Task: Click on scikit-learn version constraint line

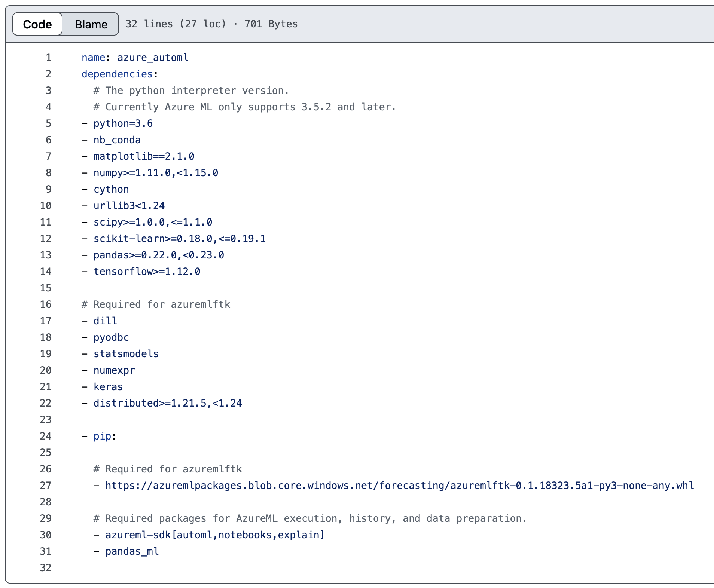Action: (x=179, y=239)
